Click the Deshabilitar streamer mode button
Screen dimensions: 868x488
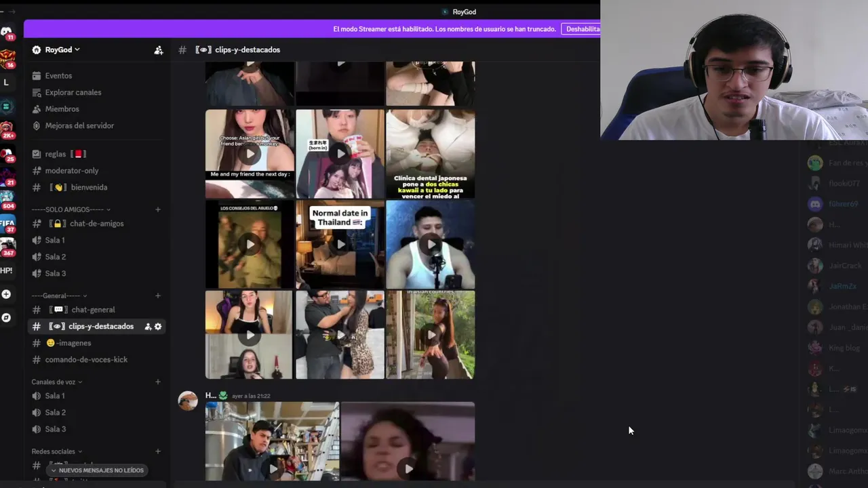coord(581,29)
